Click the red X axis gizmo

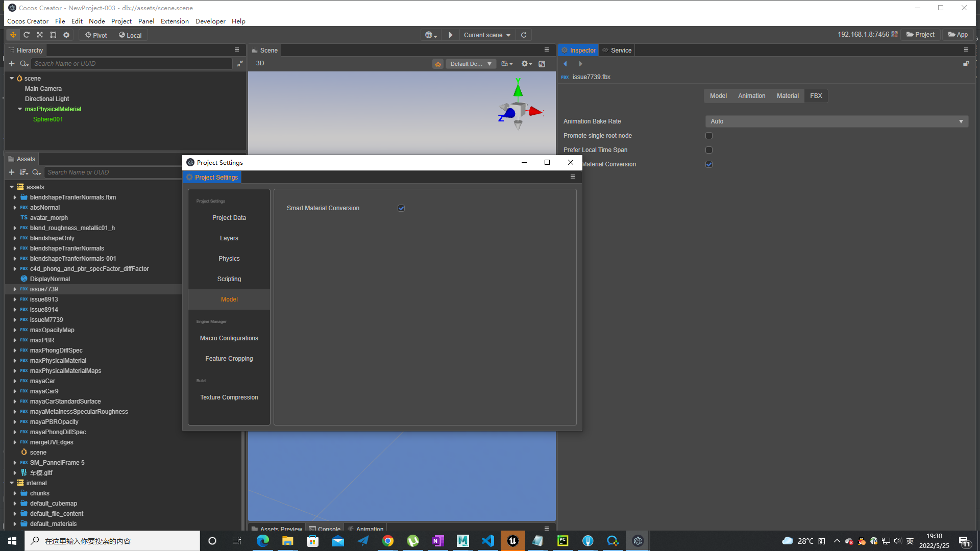[535, 111]
